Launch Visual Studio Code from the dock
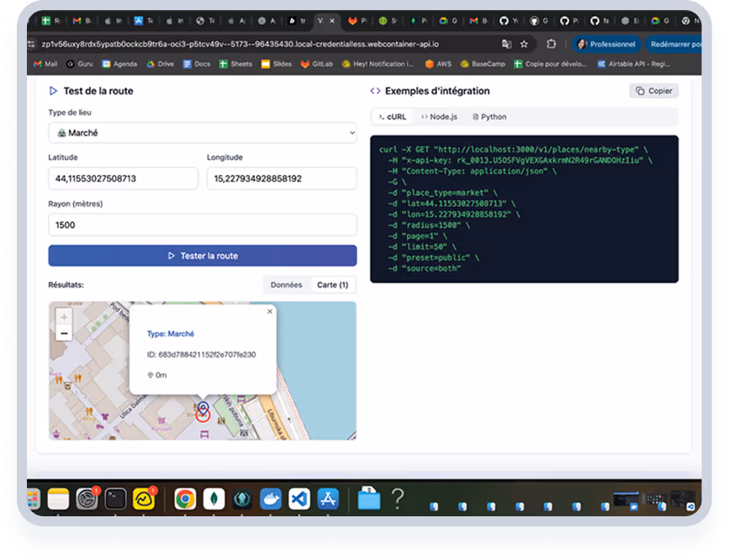 pyautogui.click(x=299, y=499)
